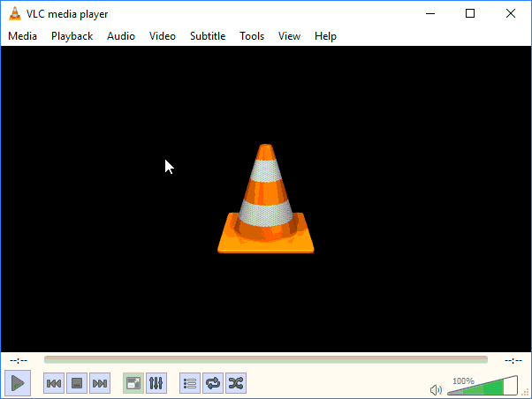
Task: Open the View menu
Action: pos(289,36)
